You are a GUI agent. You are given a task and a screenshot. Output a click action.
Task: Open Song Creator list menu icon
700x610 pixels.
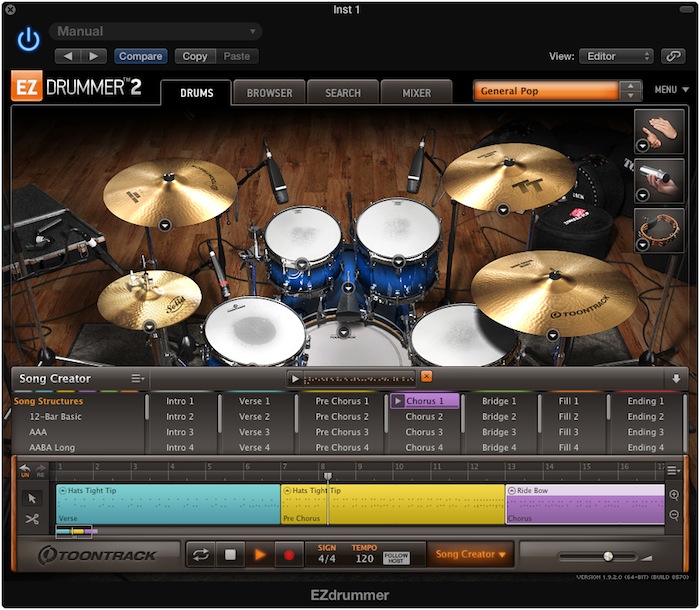click(x=138, y=379)
